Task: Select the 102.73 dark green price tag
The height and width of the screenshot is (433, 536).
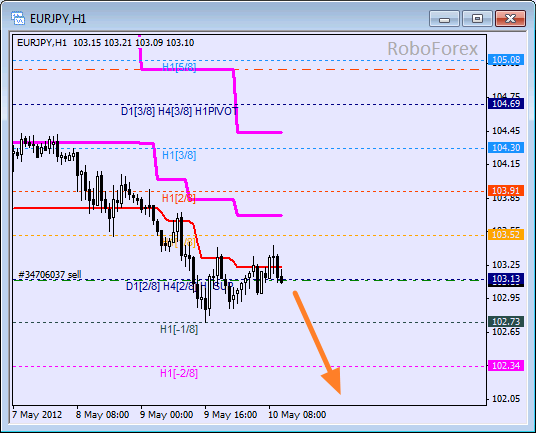Action: (506, 322)
